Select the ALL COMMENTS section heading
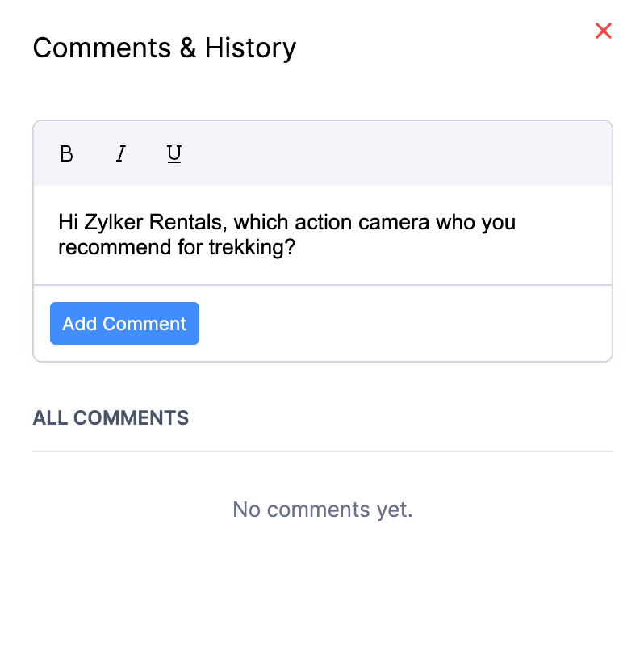 [x=110, y=417]
